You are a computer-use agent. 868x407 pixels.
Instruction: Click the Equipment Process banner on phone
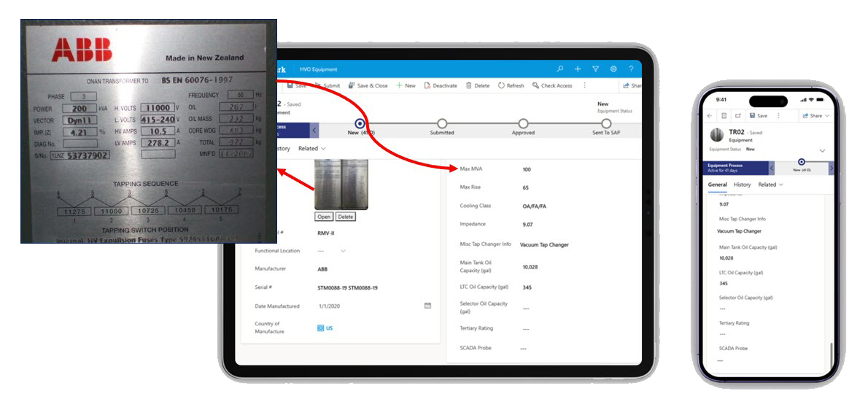coord(736,168)
